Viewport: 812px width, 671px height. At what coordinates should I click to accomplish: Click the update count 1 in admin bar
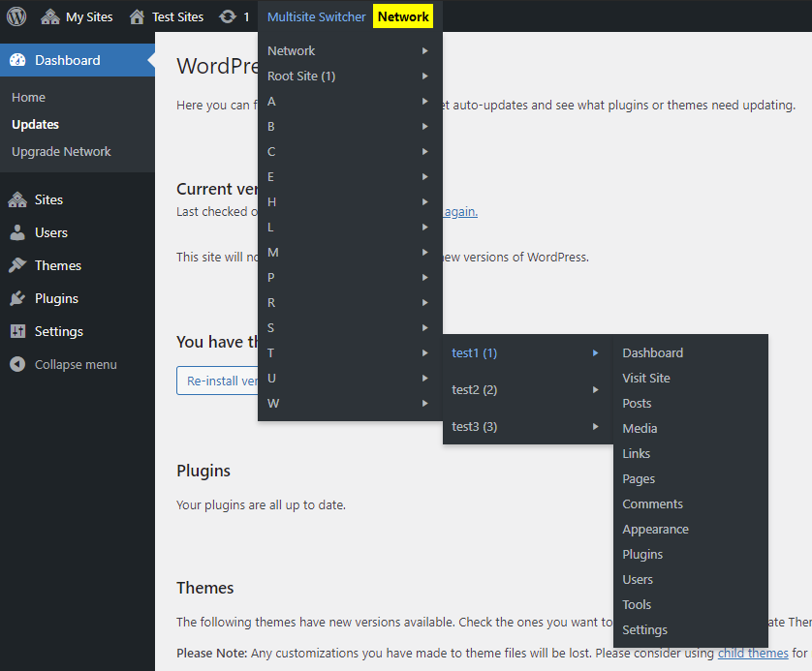[246, 17]
